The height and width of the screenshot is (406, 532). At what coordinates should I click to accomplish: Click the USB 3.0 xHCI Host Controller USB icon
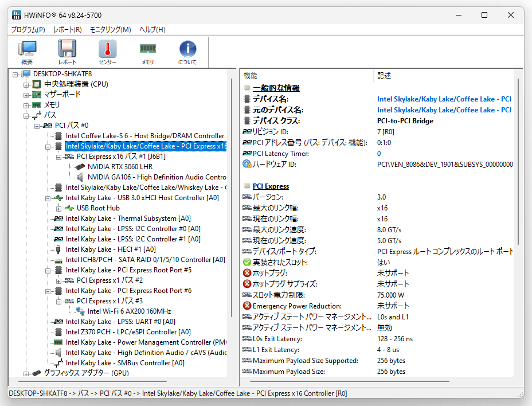point(58,198)
